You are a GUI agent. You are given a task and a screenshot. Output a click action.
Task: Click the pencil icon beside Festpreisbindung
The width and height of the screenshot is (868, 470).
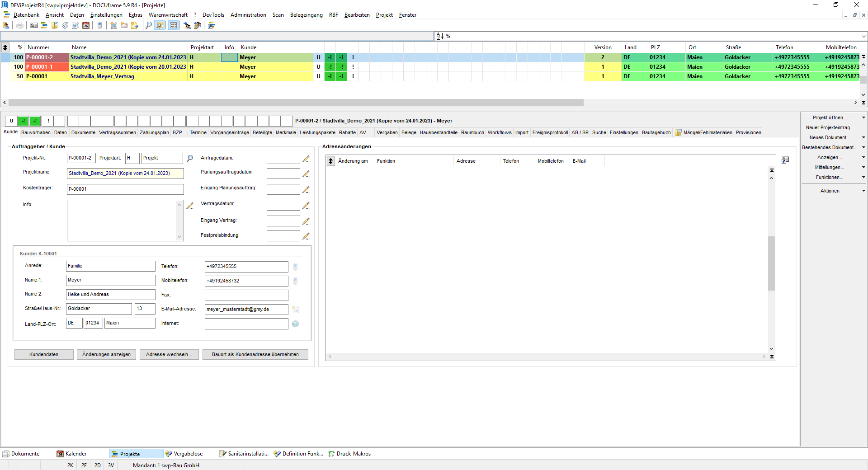[306, 236]
